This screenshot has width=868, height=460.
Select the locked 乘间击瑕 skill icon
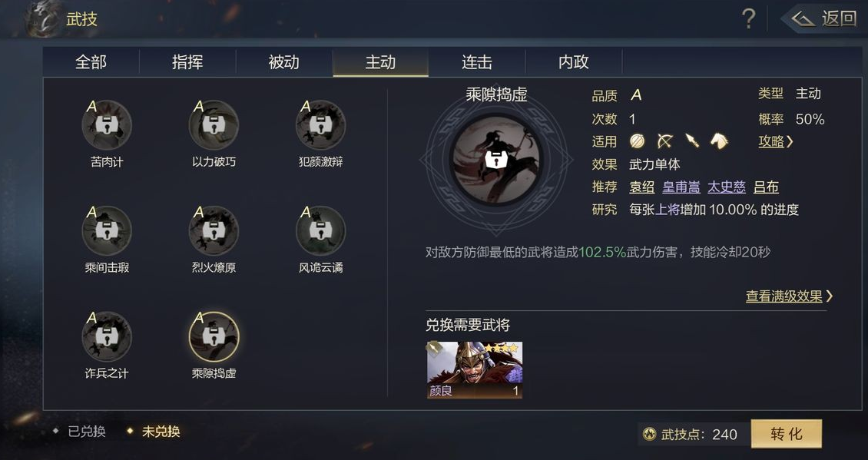[107, 231]
